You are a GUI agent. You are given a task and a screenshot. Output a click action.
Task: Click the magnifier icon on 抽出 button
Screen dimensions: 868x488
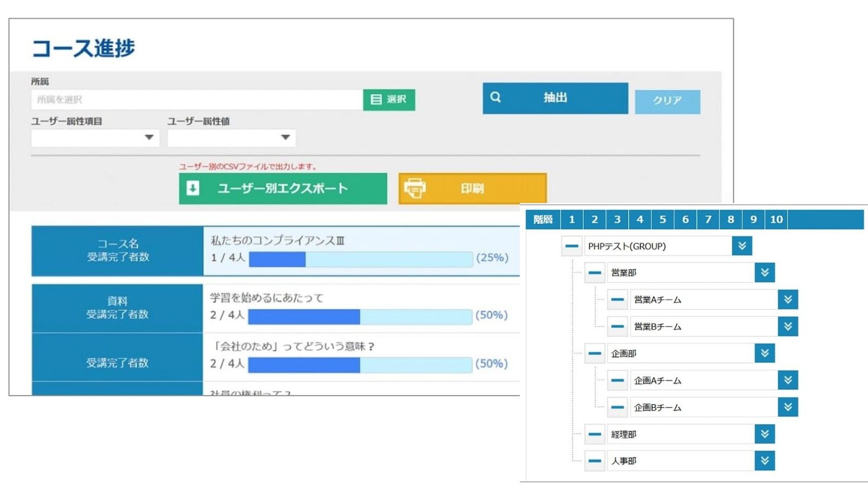pos(495,98)
